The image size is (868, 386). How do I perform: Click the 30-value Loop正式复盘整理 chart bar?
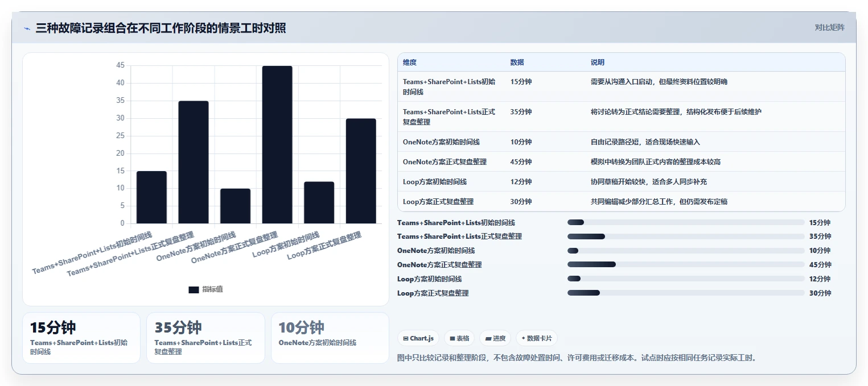(361, 171)
